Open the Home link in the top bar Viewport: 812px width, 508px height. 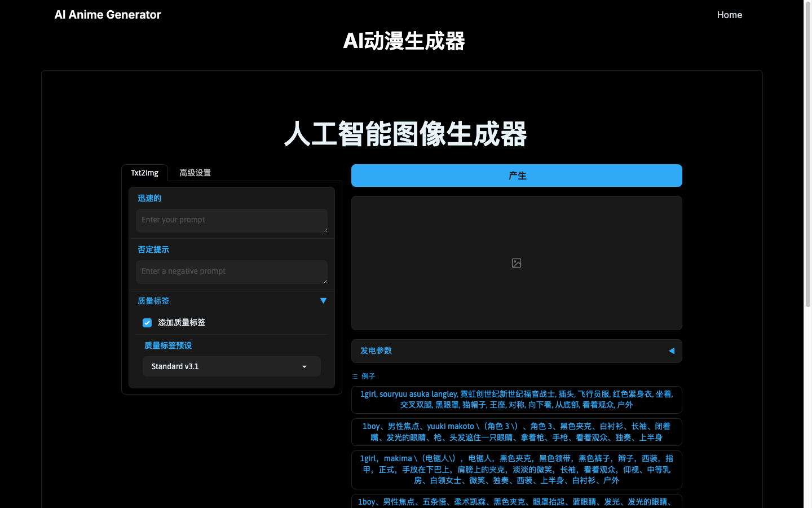pyautogui.click(x=729, y=15)
